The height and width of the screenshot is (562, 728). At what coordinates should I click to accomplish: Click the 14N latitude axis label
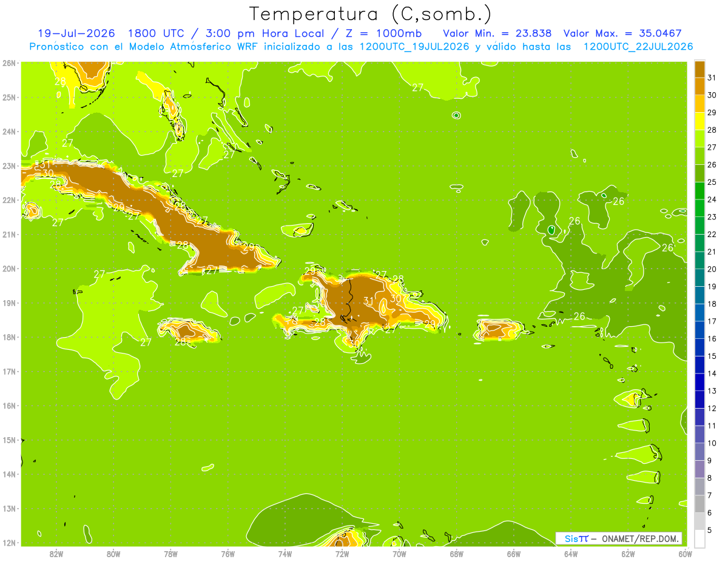pyautogui.click(x=9, y=474)
